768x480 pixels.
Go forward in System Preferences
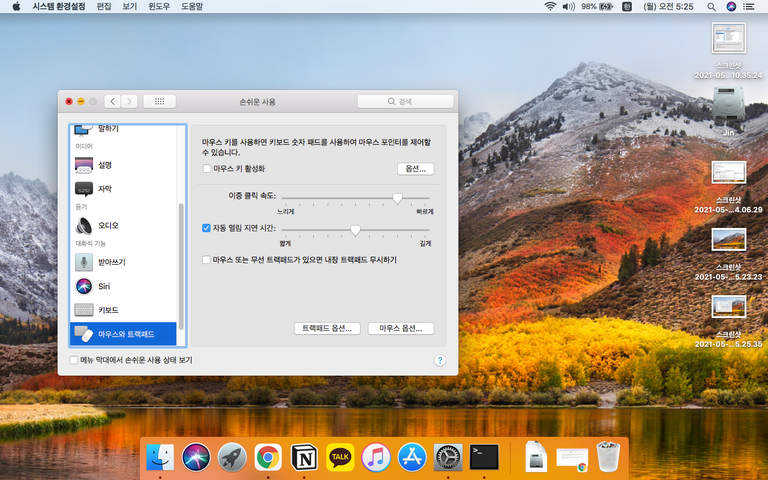point(129,101)
